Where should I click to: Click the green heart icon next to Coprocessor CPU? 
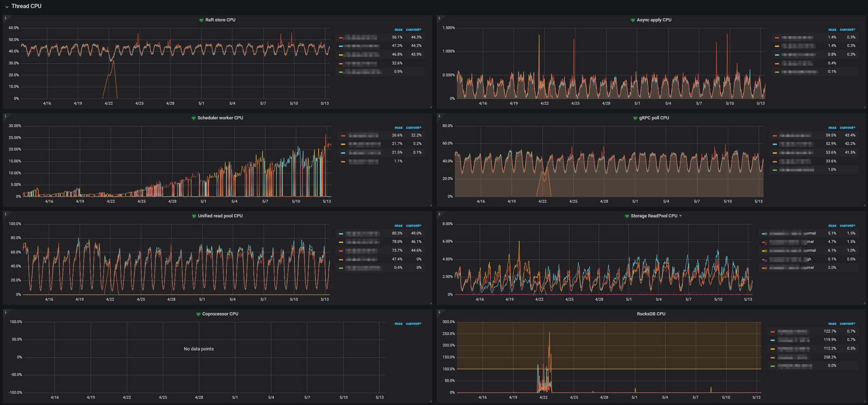pos(198,315)
